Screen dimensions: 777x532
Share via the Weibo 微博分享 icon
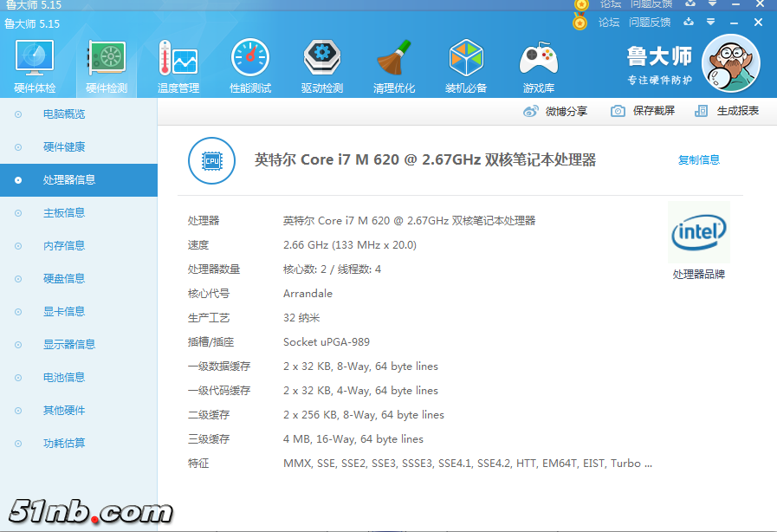[531, 111]
